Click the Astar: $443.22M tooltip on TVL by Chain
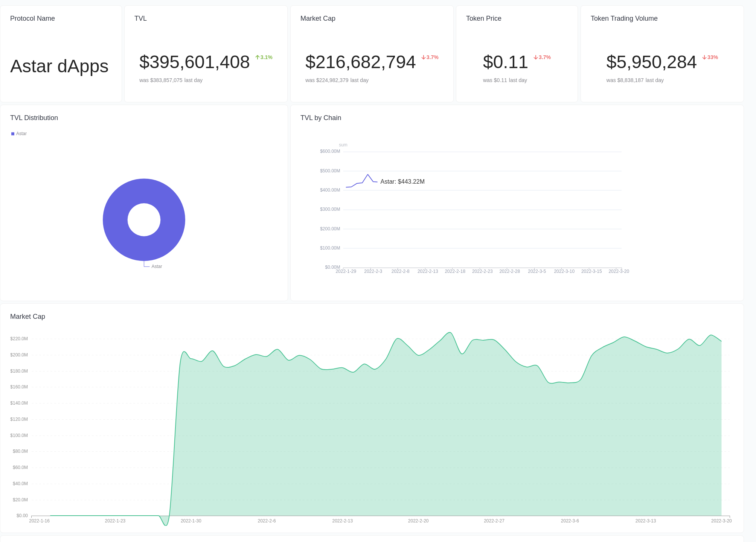 pyautogui.click(x=402, y=181)
